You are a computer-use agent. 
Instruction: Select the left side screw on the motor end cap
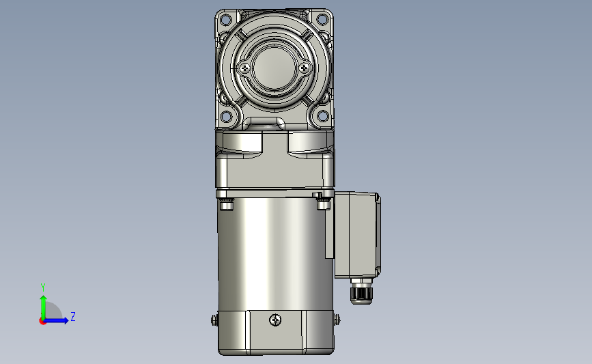(214, 320)
